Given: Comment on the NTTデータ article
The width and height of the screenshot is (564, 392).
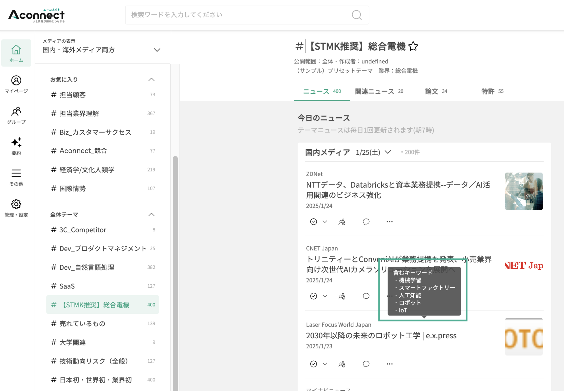Looking at the screenshot, I should coord(366,222).
